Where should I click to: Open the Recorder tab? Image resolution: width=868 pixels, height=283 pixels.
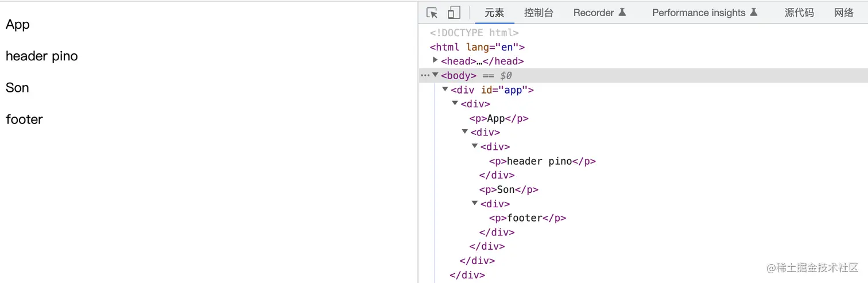594,13
